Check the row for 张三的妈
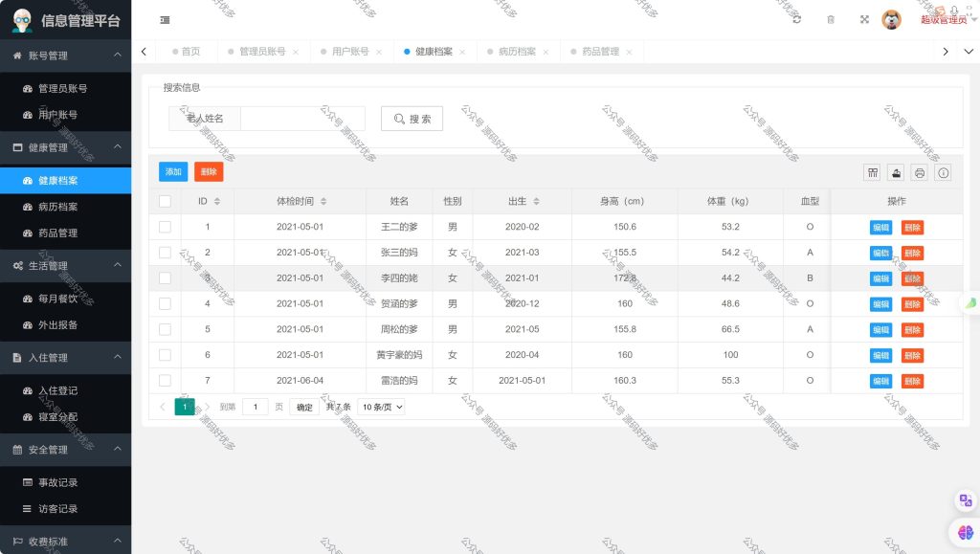 click(165, 253)
